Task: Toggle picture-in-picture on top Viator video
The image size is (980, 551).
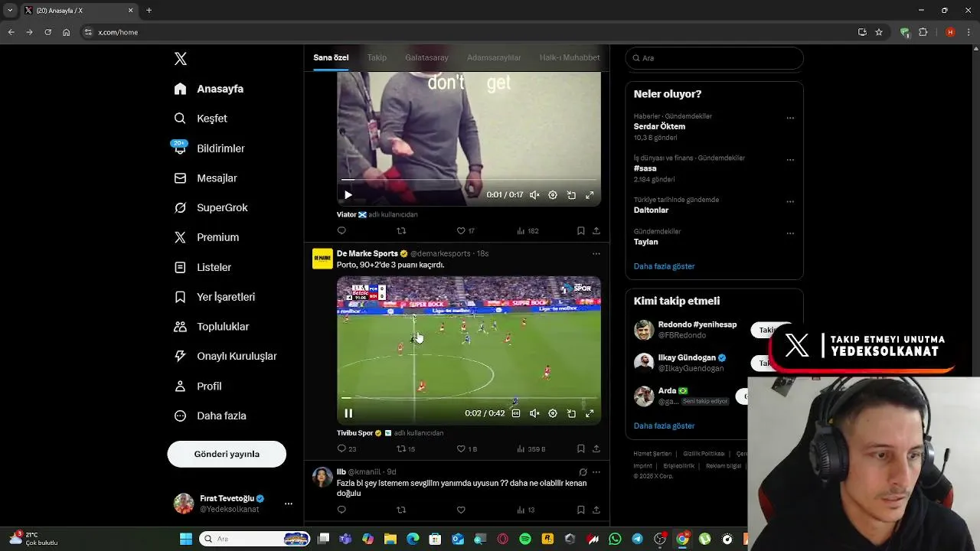Action: click(571, 195)
